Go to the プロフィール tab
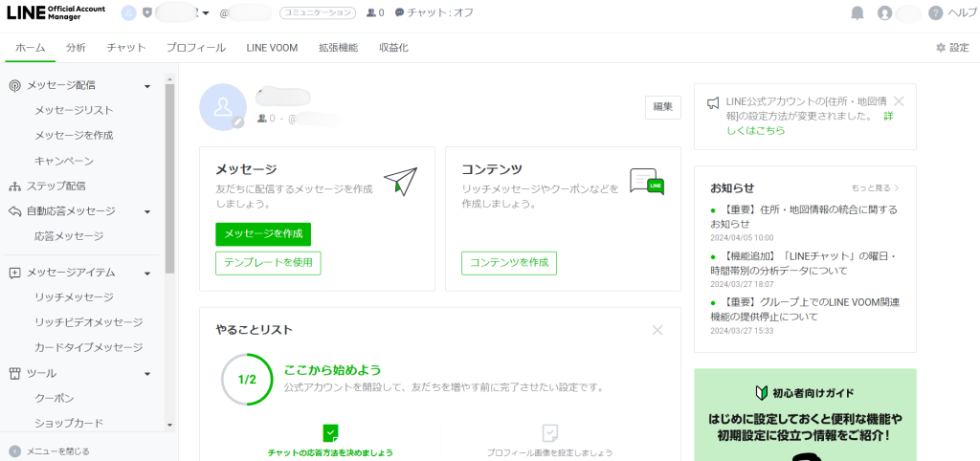The width and height of the screenshot is (980, 461). coord(196,48)
